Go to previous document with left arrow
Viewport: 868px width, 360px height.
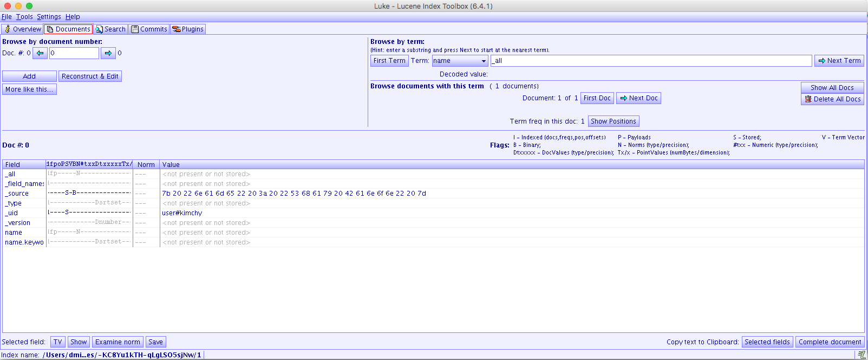[x=40, y=53]
